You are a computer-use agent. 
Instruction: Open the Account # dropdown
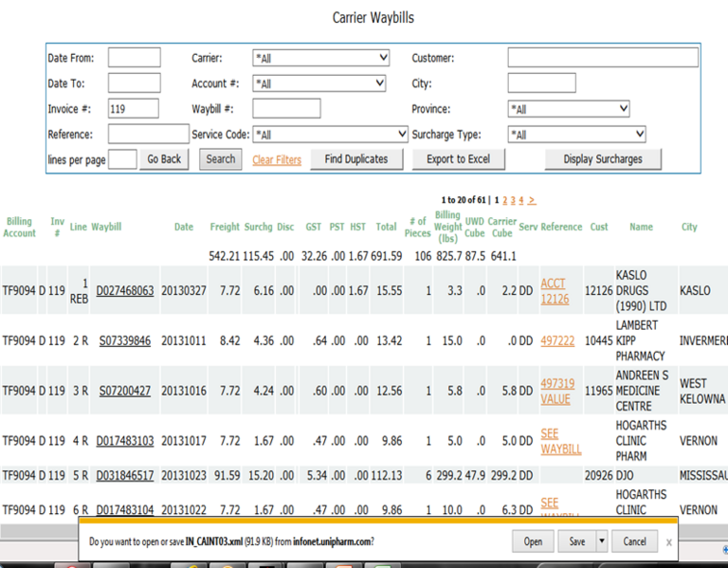coord(318,83)
